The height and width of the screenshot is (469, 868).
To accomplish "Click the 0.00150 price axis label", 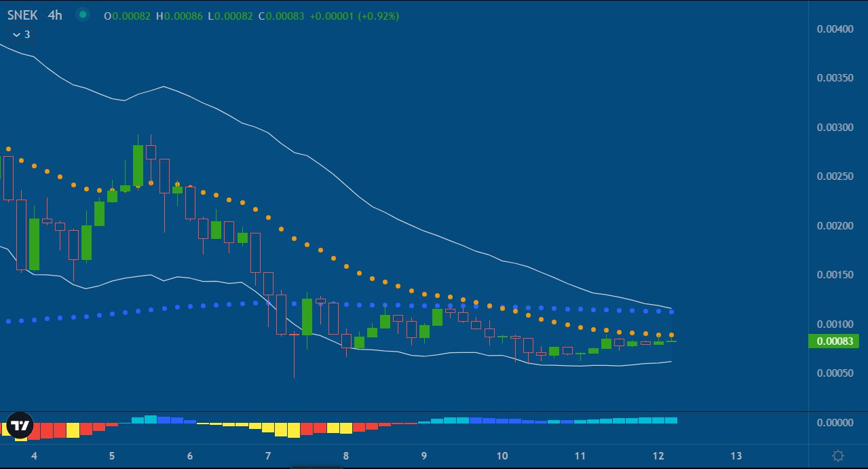I will pos(834,275).
